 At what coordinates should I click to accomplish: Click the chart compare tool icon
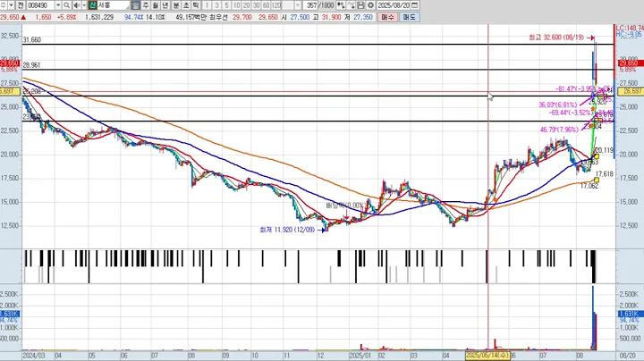(x=341, y=5)
